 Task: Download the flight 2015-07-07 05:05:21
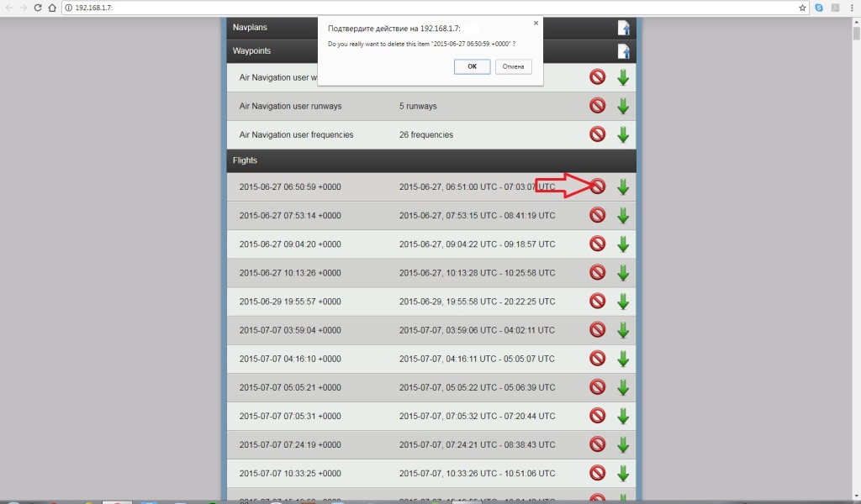click(623, 387)
